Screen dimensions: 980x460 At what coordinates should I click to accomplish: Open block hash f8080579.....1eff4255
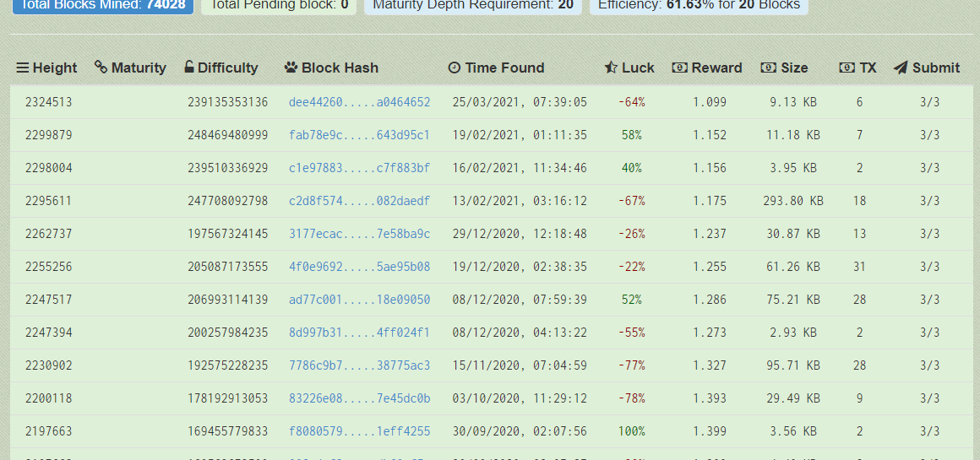359,431
